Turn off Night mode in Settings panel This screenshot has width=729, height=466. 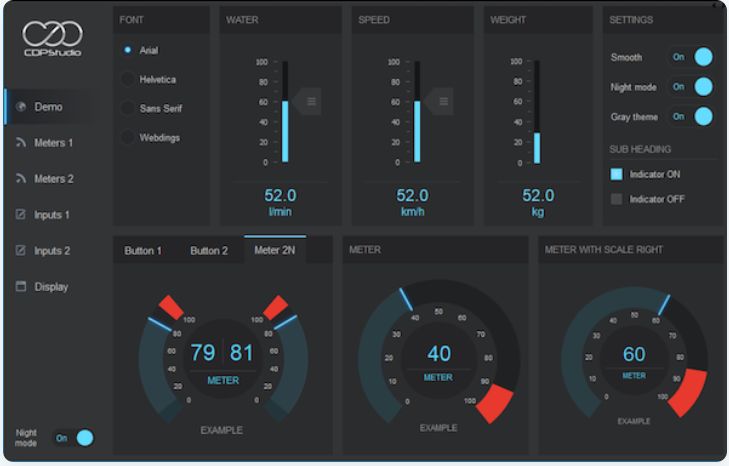692,87
